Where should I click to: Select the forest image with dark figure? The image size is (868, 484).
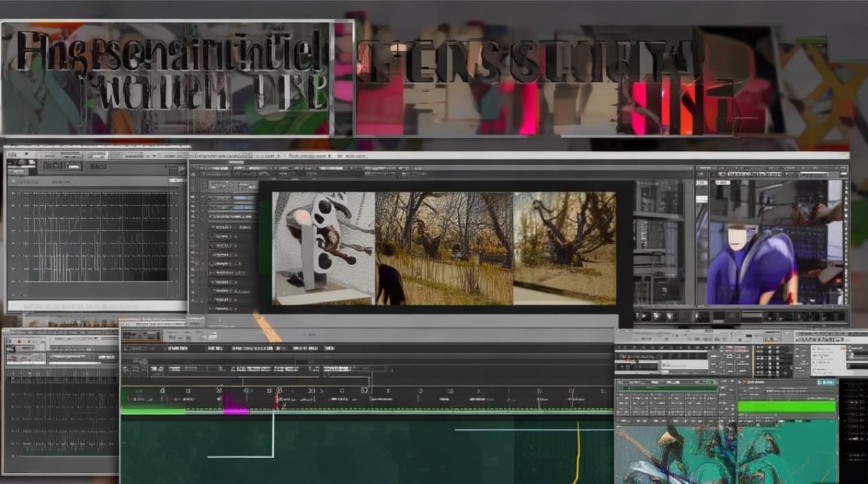[x=444, y=248]
